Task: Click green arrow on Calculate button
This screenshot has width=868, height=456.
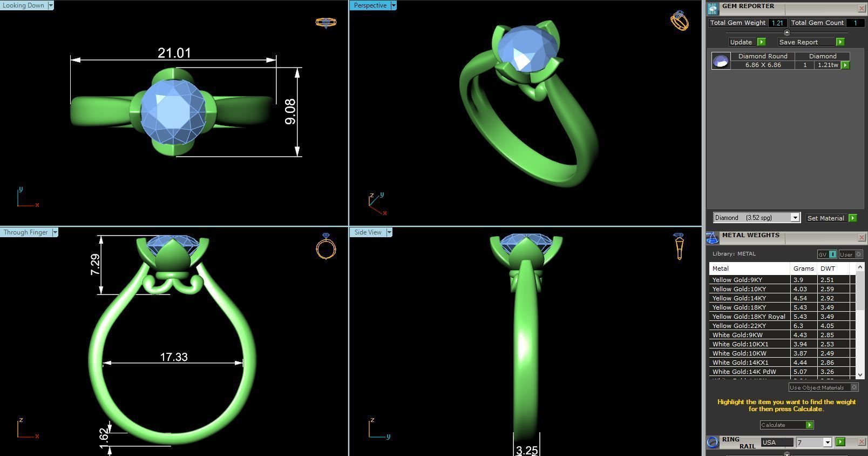Action: click(809, 425)
